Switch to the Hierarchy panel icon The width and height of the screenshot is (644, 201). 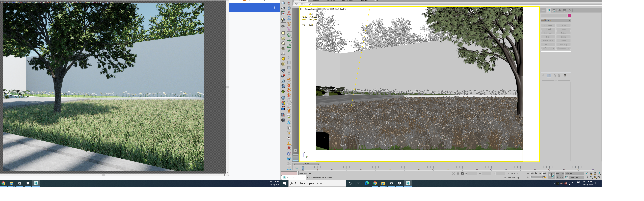[554, 10]
